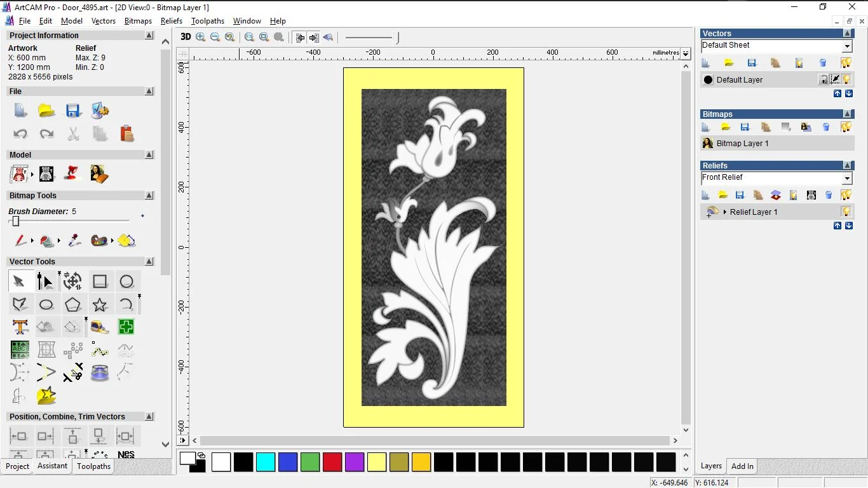Select the Create Rectangle vector tool
Image resolution: width=868 pixels, height=488 pixels.
(100, 281)
